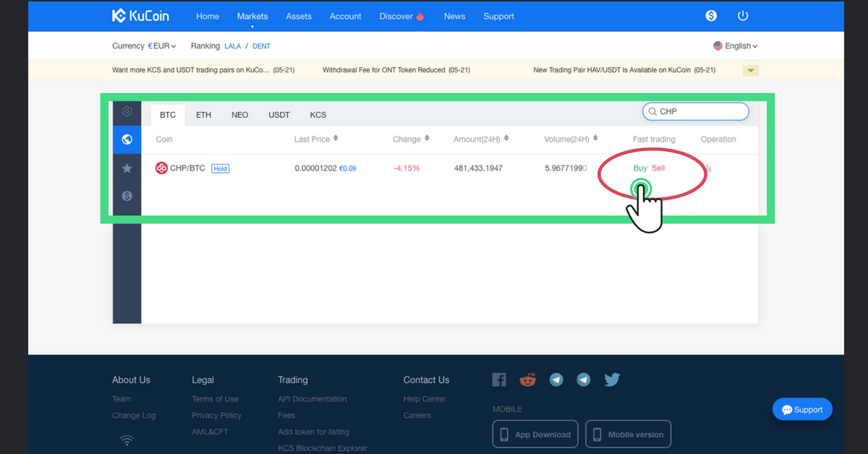The image size is (868, 454).
Task: Expand announcements with the yellow arrow
Action: tap(751, 70)
